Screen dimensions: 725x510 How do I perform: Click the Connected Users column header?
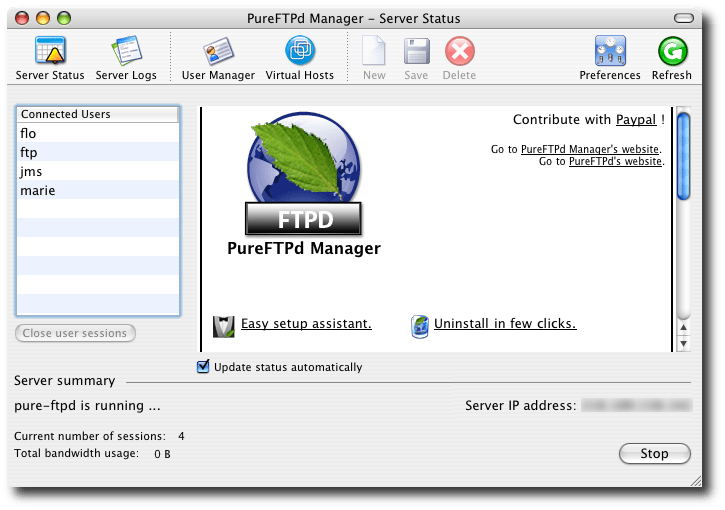(98, 114)
